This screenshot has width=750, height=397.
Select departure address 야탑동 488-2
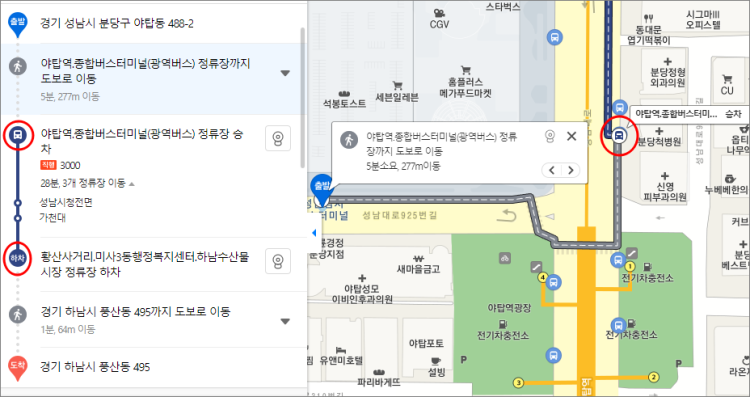pyautogui.click(x=117, y=23)
